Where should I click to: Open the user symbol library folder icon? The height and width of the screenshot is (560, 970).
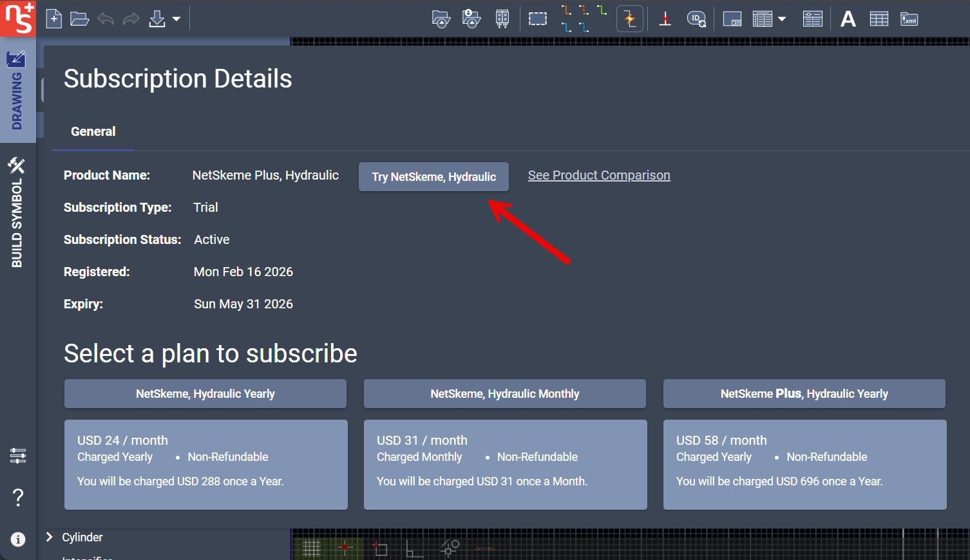[471, 19]
